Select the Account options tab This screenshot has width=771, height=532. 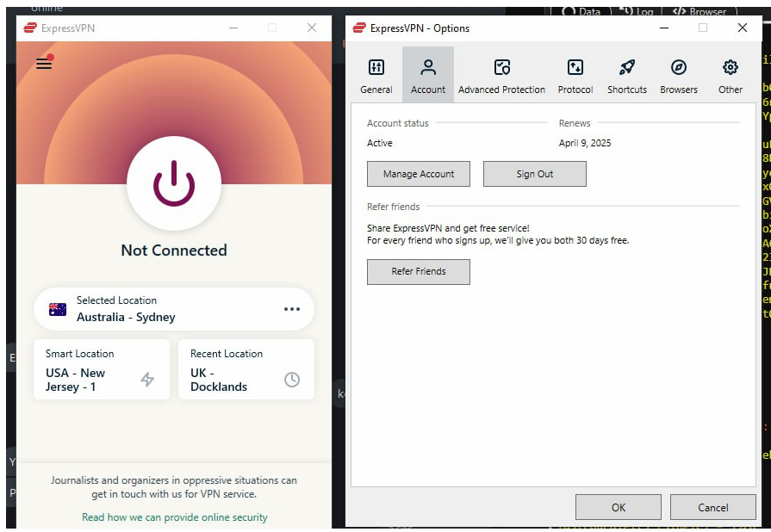(428, 75)
